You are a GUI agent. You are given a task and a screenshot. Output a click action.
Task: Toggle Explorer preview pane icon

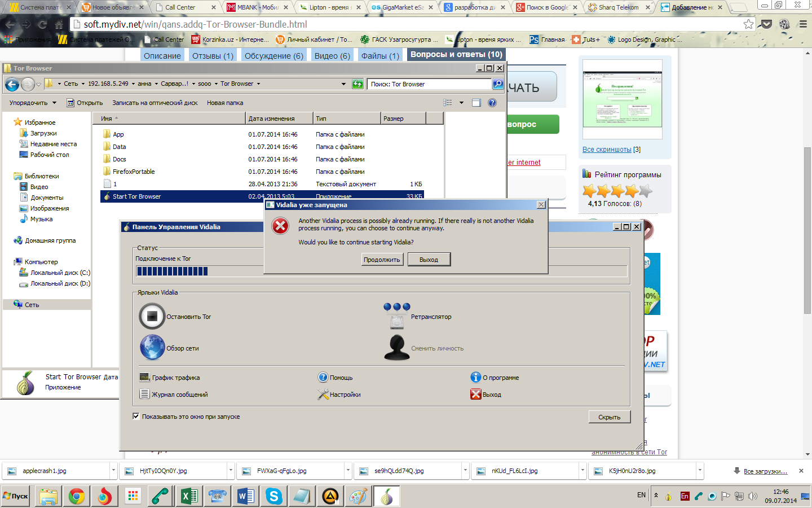[476, 103]
